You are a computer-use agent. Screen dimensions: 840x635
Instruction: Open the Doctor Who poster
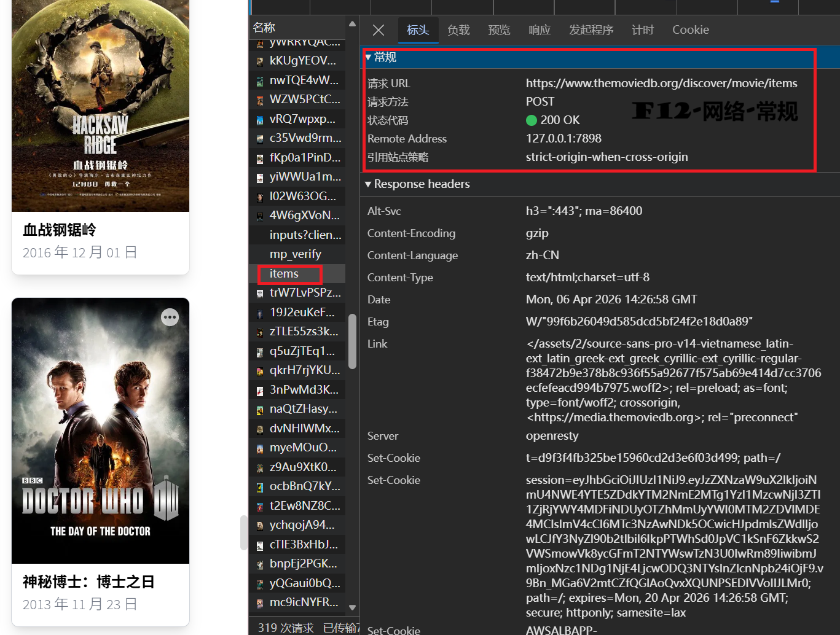pos(100,430)
